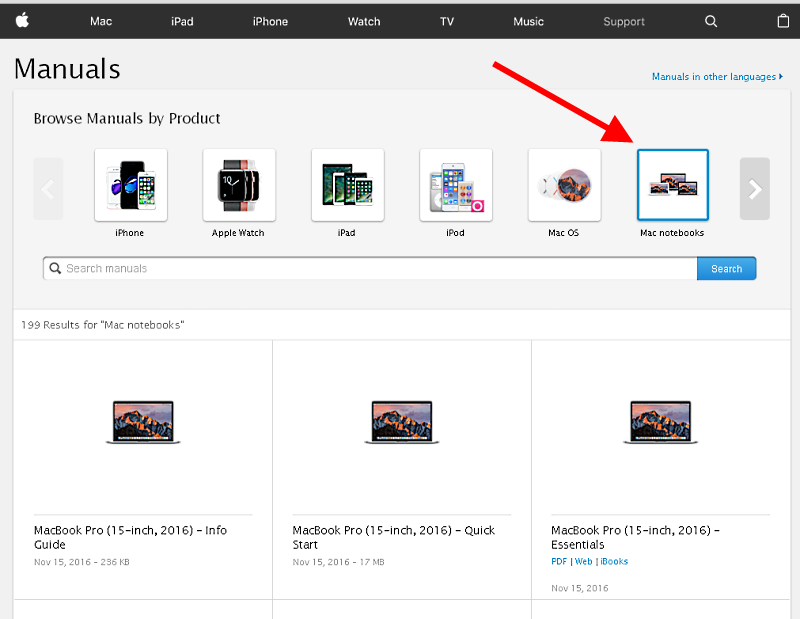Select the Mac OS product thumbnail
Image resolution: width=800 pixels, height=619 pixels.
[564, 185]
